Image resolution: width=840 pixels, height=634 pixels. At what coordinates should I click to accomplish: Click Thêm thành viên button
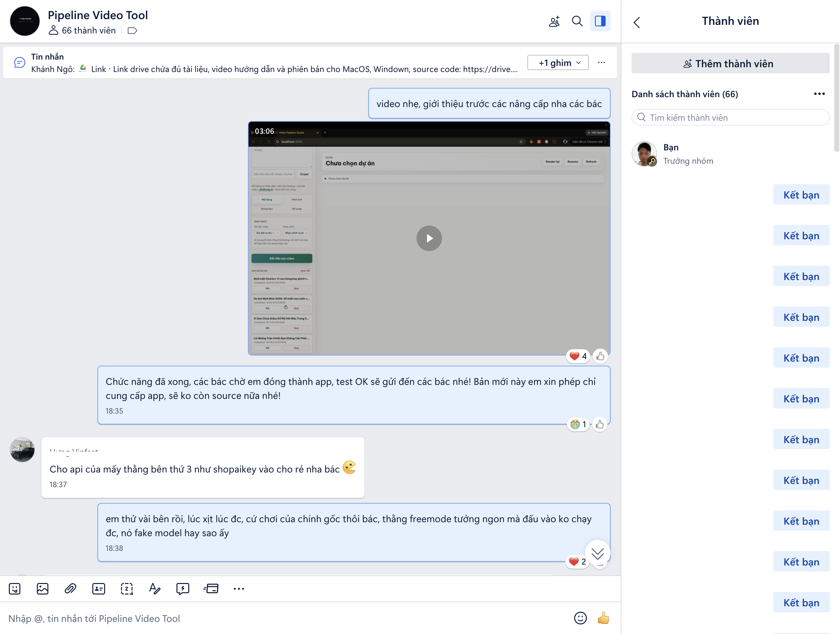click(730, 63)
